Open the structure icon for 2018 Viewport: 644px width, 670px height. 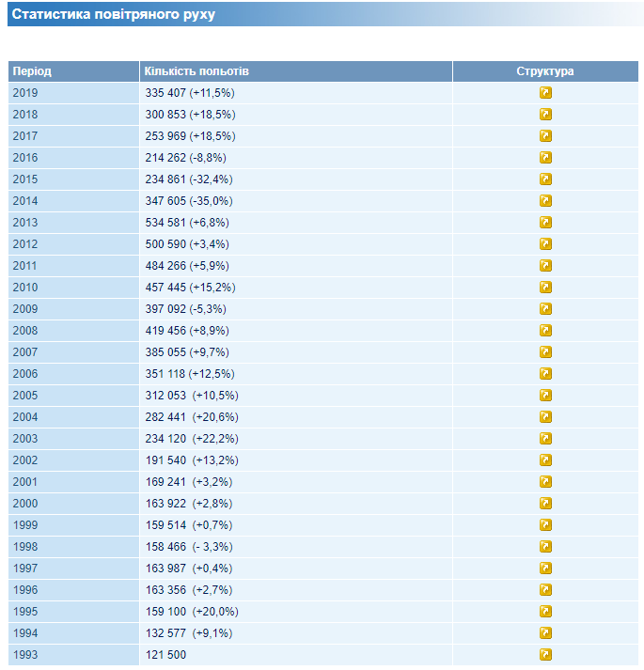point(545,115)
